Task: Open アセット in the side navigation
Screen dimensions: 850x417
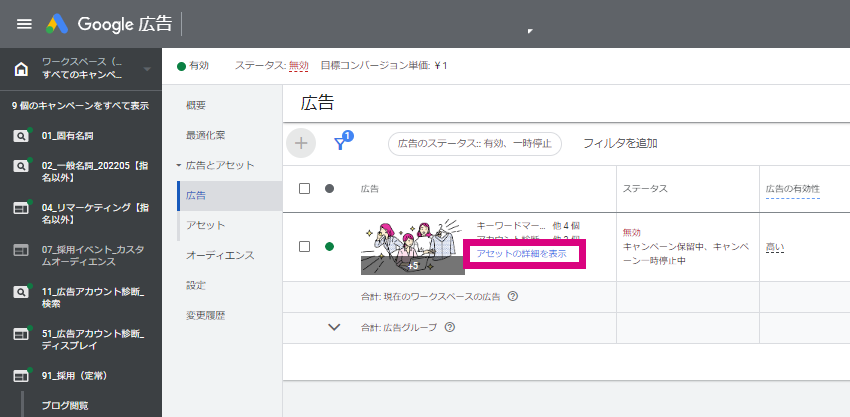Action: click(205, 225)
